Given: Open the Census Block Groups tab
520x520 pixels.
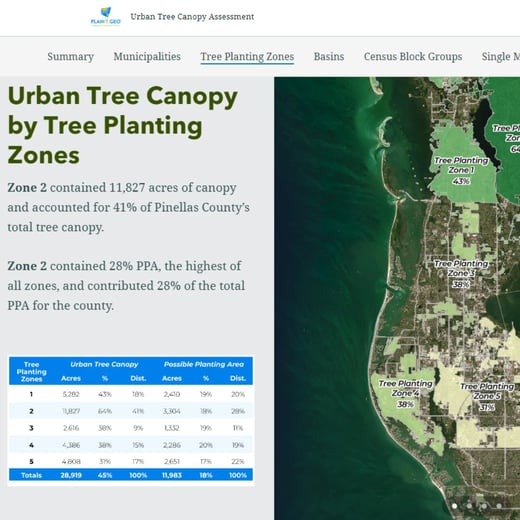Looking at the screenshot, I should 413,56.
